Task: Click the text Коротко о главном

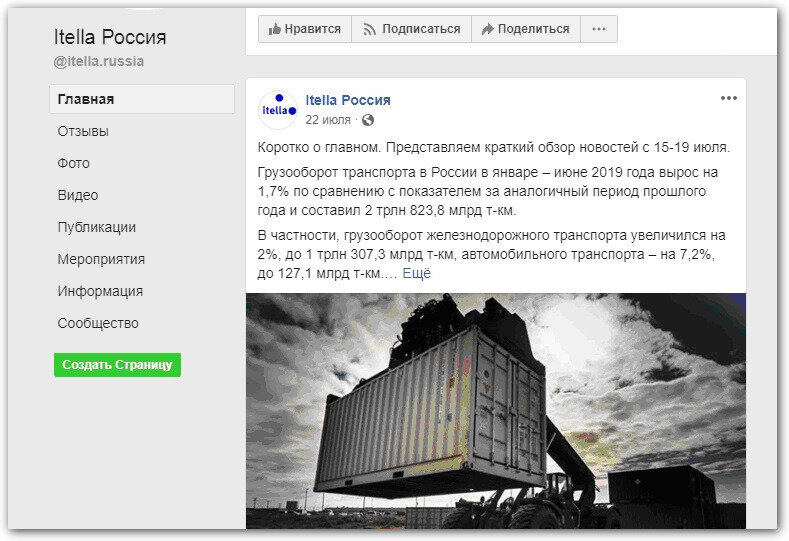Action: click(x=320, y=147)
